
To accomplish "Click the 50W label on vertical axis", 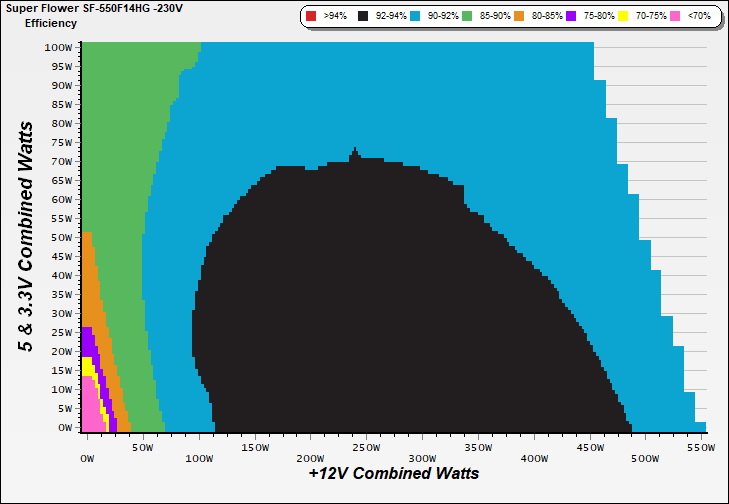I will click(x=61, y=237).
